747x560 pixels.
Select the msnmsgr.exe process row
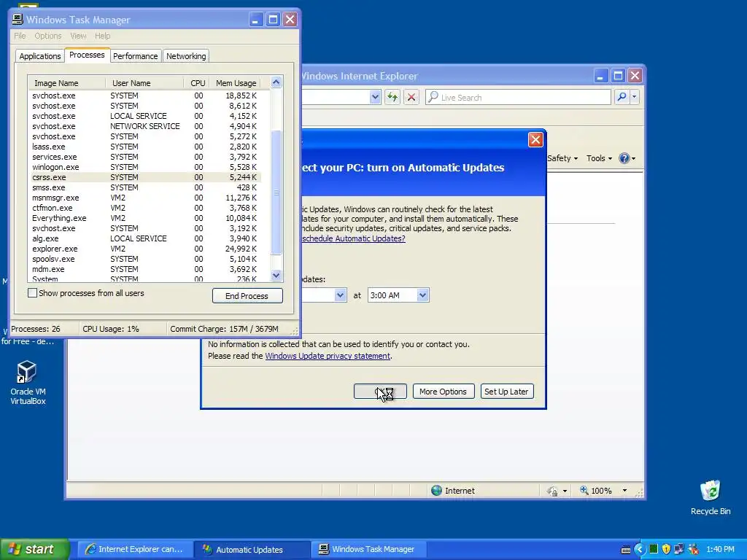[x=145, y=198]
